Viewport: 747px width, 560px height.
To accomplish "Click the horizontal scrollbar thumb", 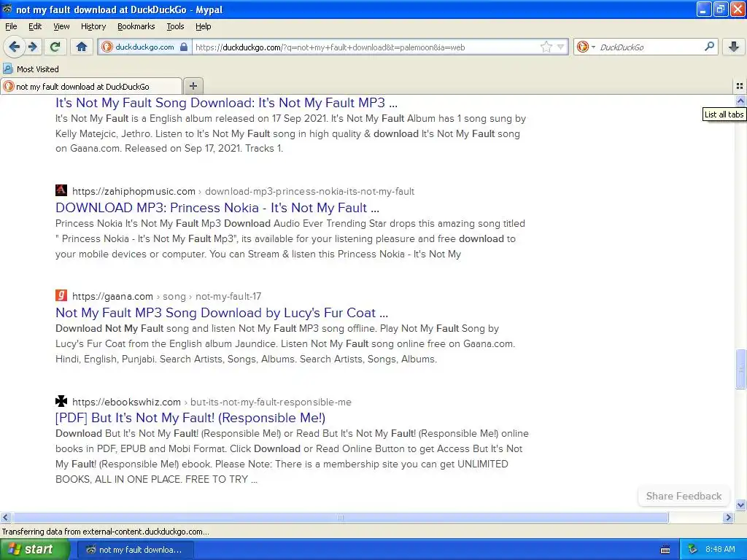I will tap(341, 517).
